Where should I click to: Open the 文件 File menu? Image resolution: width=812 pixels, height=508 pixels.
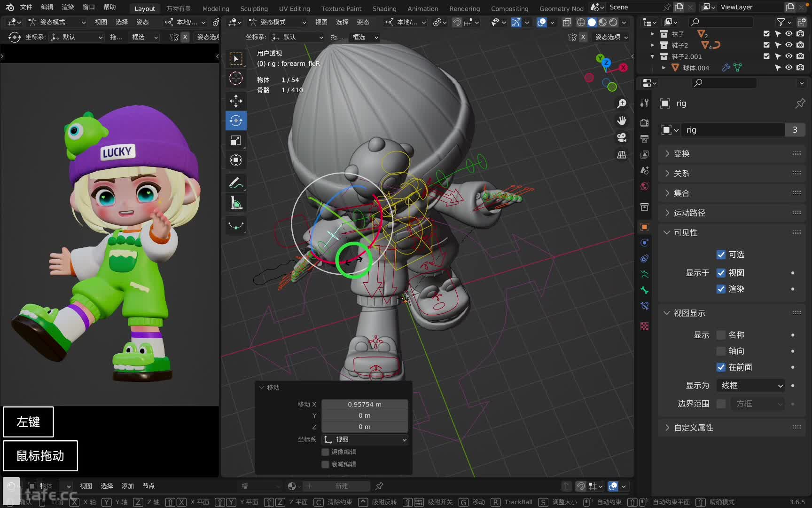tap(26, 7)
